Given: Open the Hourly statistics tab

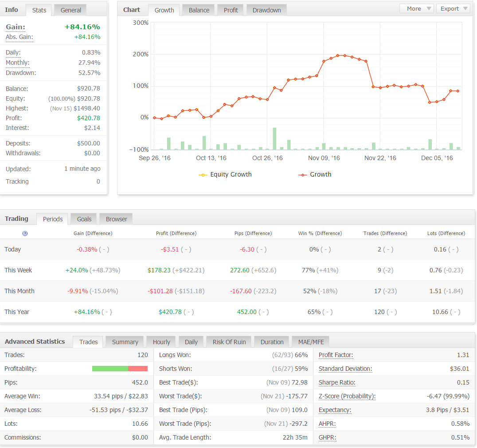Looking at the screenshot, I should 161,342.
